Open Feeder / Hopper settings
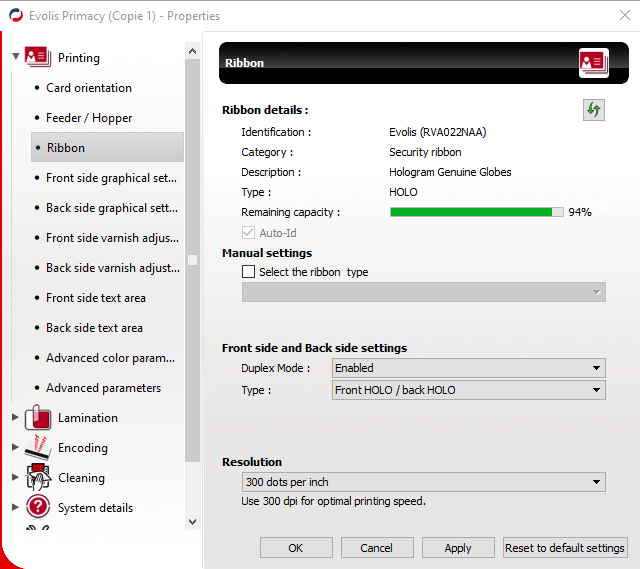The width and height of the screenshot is (640, 569). (x=89, y=118)
